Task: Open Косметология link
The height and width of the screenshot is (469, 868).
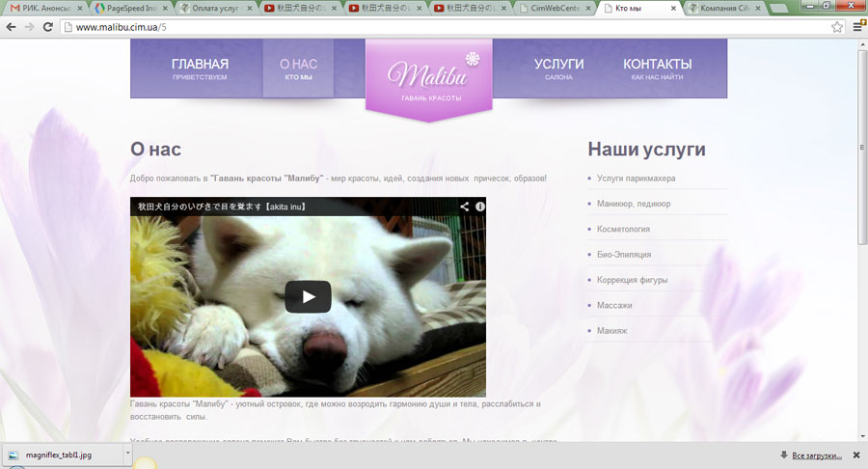Action: [623, 229]
